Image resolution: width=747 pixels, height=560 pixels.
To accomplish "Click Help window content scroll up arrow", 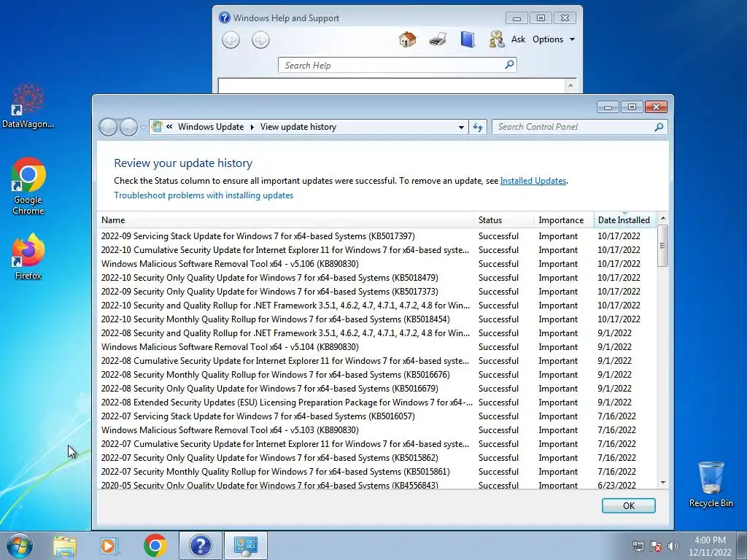I will [x=570, y=86].
